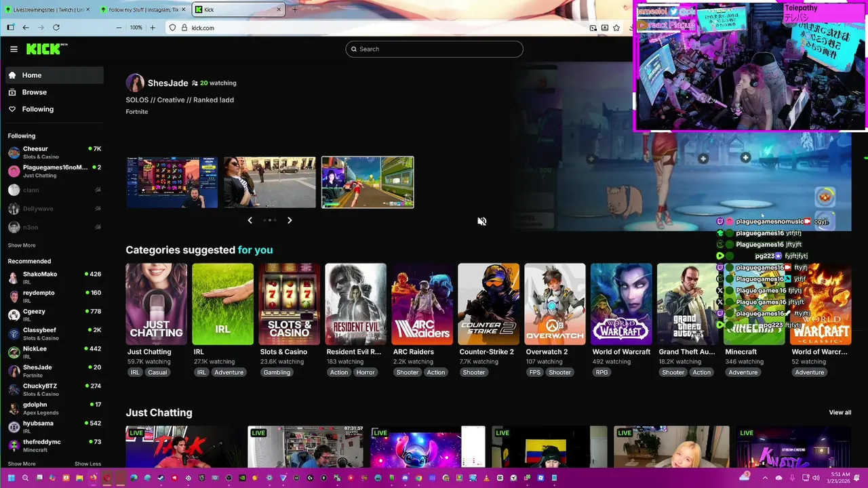Open the Kick hamburger sidebar menu
The image size is (868, 488).
pyautogui.click(x=14, y=49)
